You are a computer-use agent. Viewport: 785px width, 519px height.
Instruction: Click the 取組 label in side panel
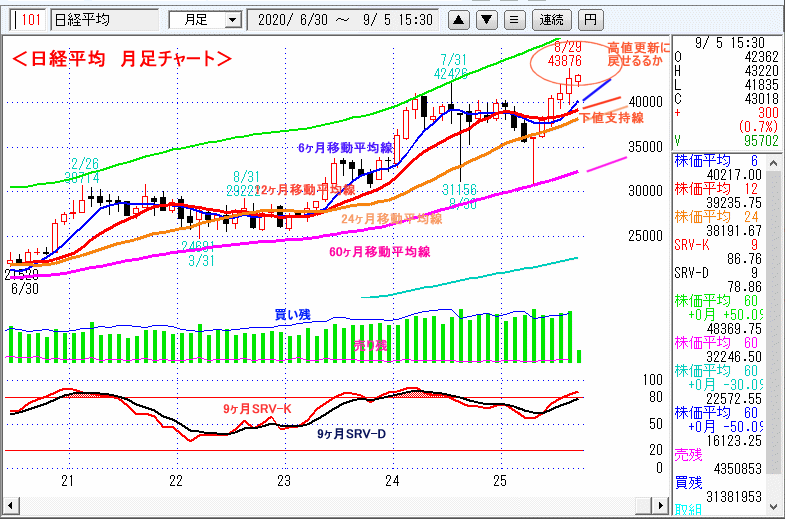point(688,510)
